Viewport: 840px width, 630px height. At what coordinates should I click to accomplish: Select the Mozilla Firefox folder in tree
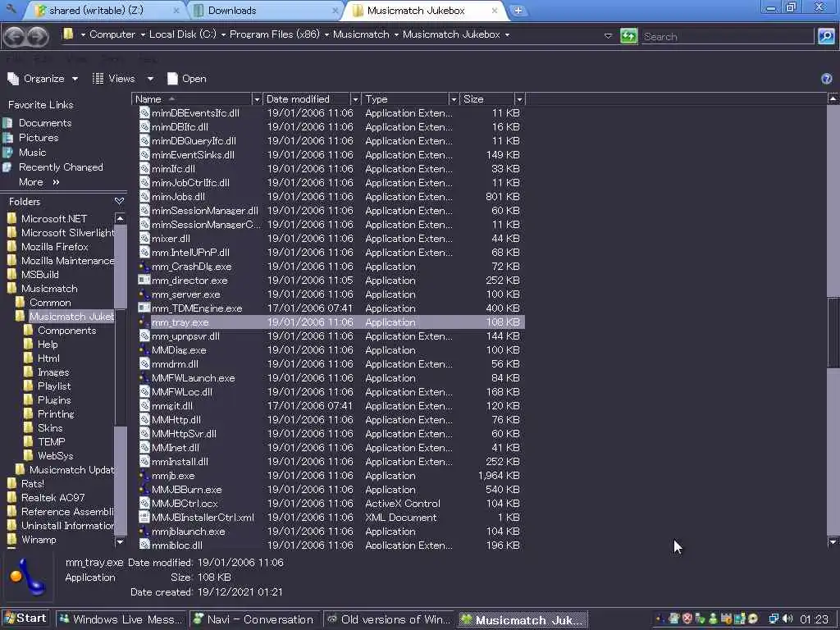coord(55,247)
